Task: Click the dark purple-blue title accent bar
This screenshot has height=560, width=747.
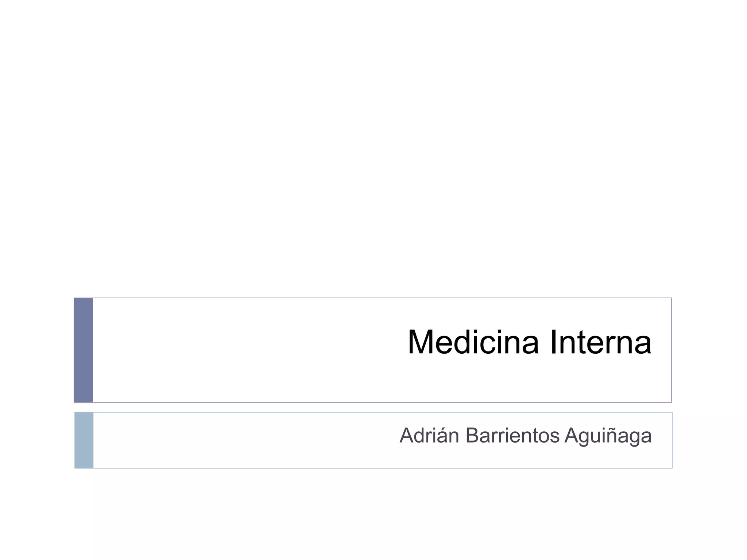Action: (x=83, y=350)
